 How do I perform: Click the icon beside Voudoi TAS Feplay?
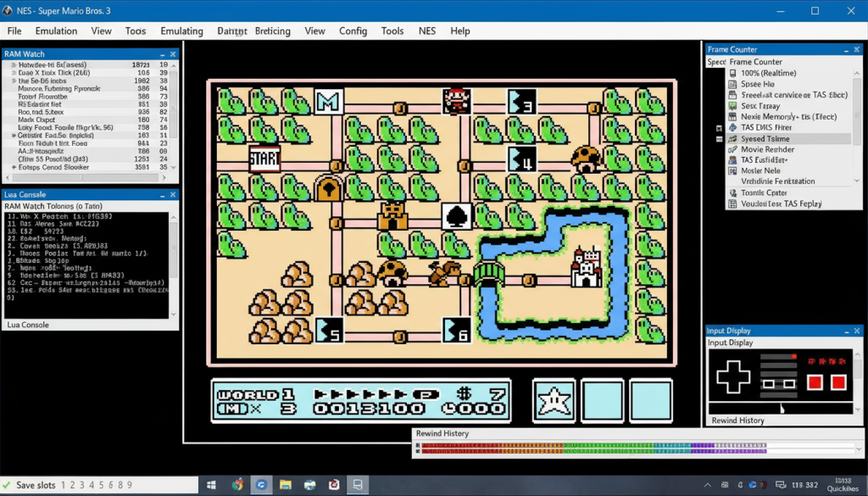pos(733,203)
